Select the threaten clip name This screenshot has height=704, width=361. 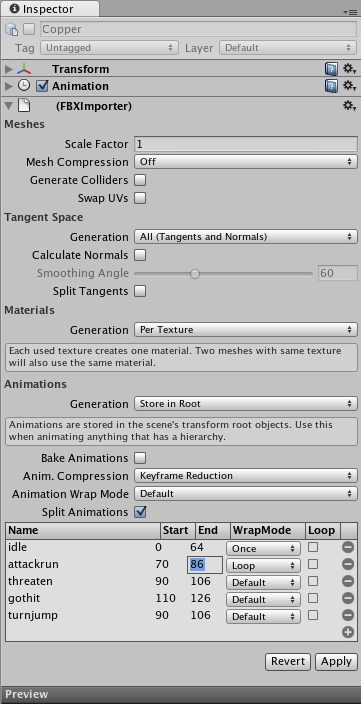pyautogui.click(x=30, y=581)
